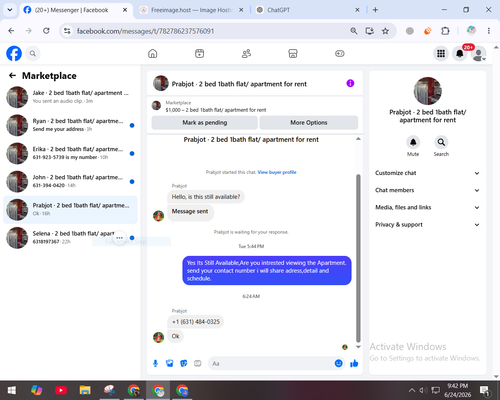Open Ryan's conversation asking for address
The width and height of the screenshot is (500, 400).
(70, 125)
